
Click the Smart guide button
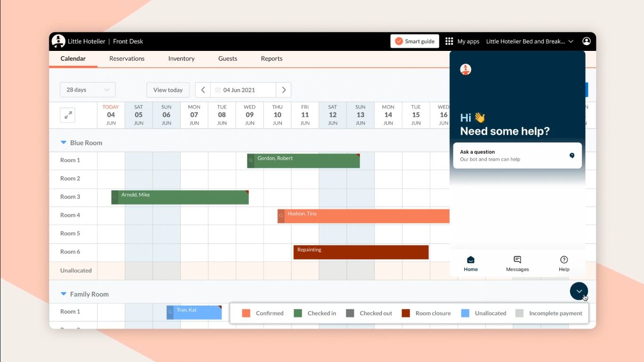[x=415, y=41]
